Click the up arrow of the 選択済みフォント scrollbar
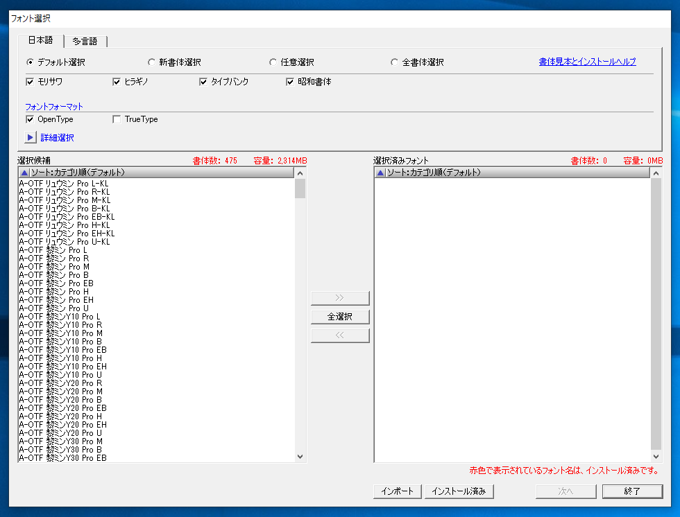Viewport: 680px width, 517px height. pos(656,173)
